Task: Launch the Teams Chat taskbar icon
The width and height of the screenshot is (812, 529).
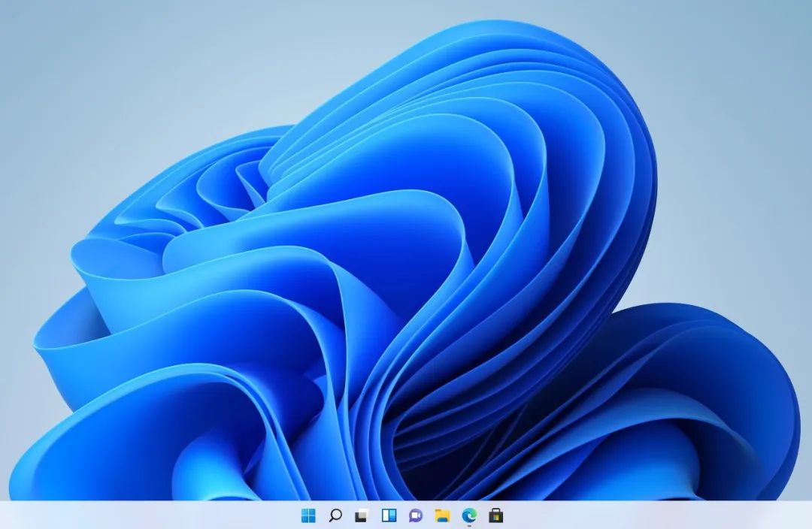Action: coord(416,515)
